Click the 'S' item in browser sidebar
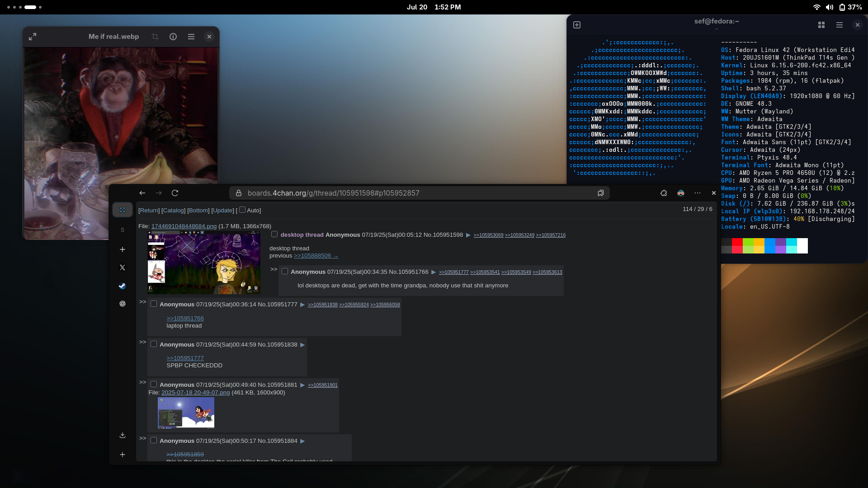Screen dimensions: 868x488 pyautogui.click(x=123, y=230)
